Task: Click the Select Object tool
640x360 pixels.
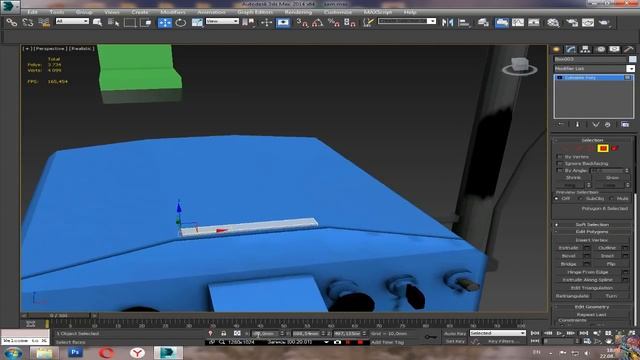Action: pyautogui.click(x=98, y=22)
